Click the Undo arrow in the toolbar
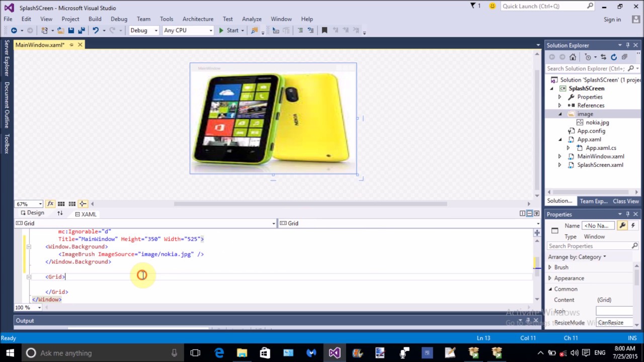Viewport: 644px width, 362px height. coord(96,30)
